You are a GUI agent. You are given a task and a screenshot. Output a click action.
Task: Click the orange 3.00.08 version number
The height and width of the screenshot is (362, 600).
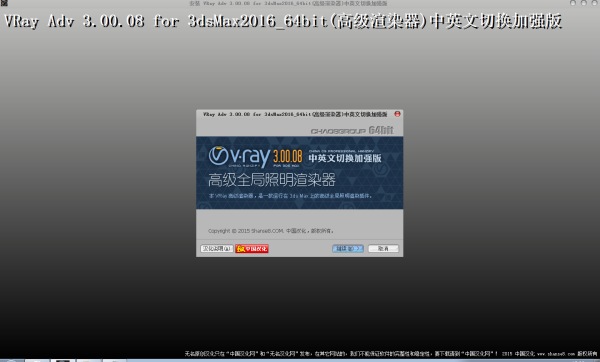click(288, 157)
